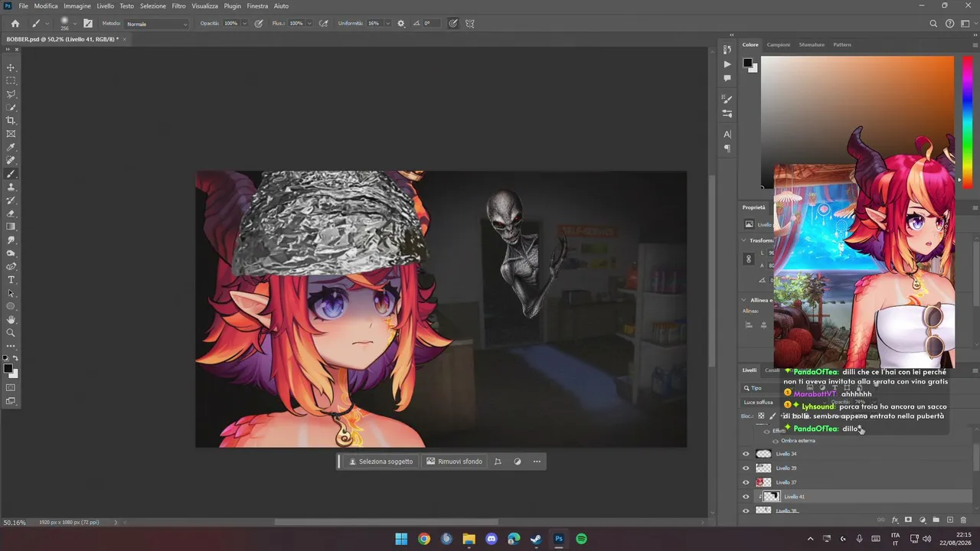980x551 pixels.
Task: Toggle pressure for opacity button
Action: pos(259,24)
